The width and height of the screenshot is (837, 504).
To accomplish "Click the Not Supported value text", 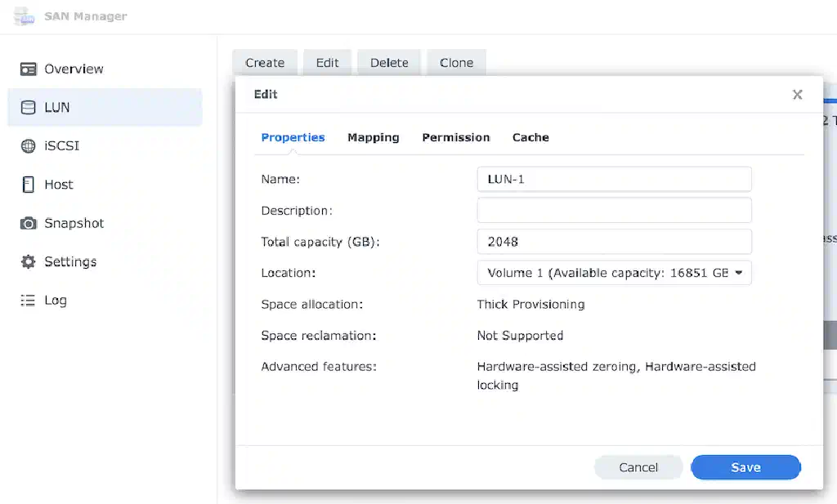I will tap(520, 336).
